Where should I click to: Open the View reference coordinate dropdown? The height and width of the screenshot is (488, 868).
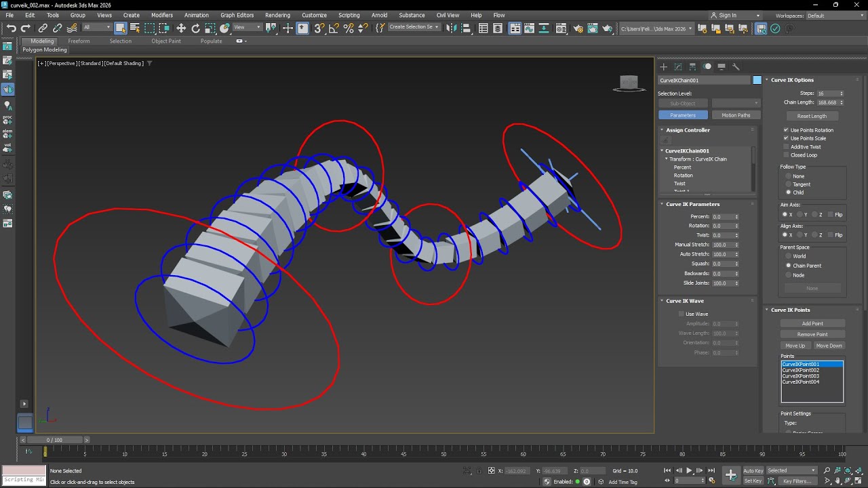point(248,28)
